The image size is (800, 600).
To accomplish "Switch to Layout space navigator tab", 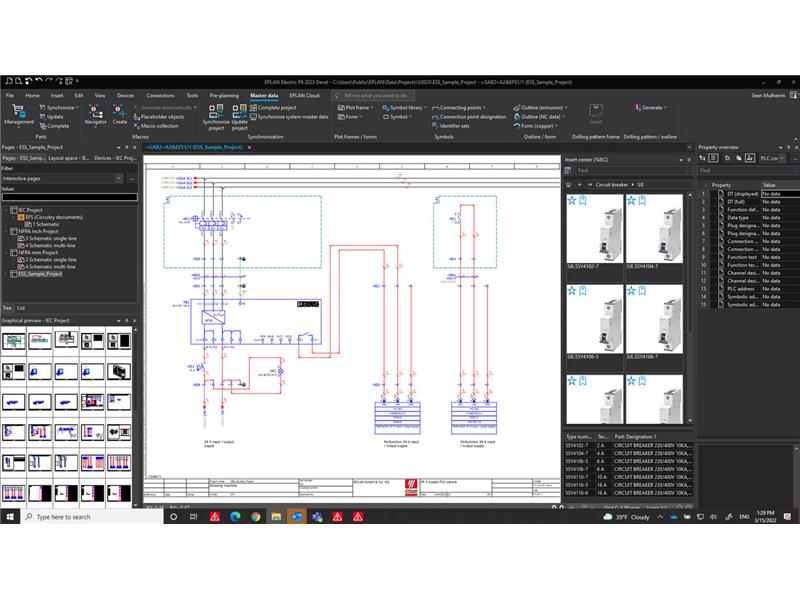I will (x=69, y=158).
